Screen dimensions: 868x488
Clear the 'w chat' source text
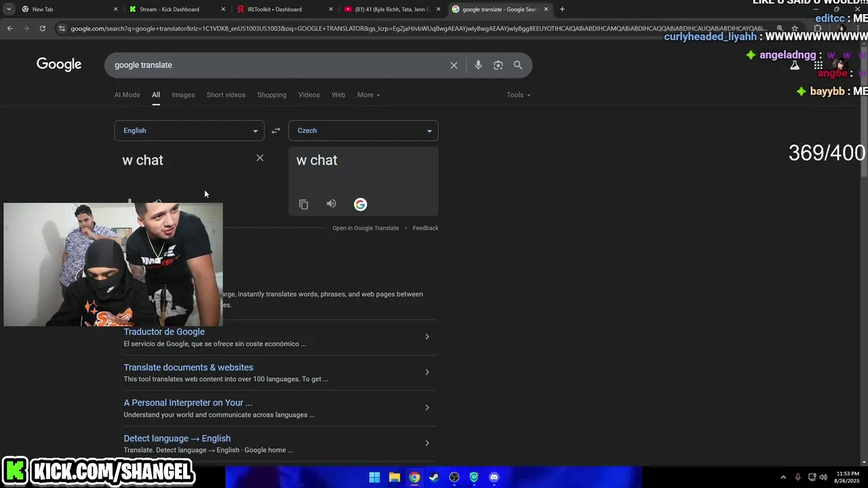(x=260, y=158)
